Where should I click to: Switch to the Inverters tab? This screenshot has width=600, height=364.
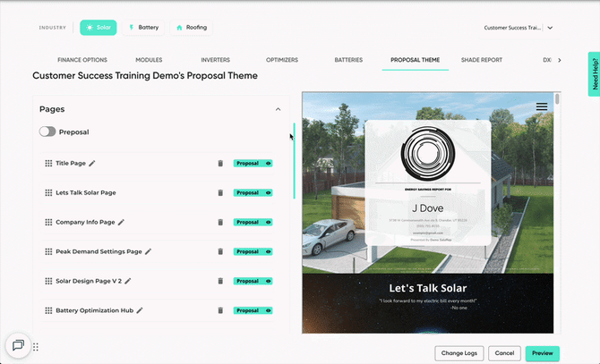216,60
